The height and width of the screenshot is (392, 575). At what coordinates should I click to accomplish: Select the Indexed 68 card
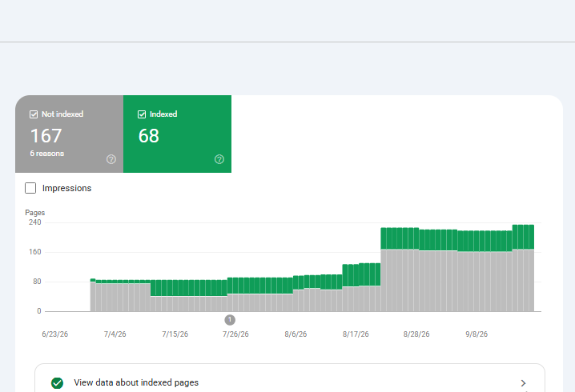(178, 134)
